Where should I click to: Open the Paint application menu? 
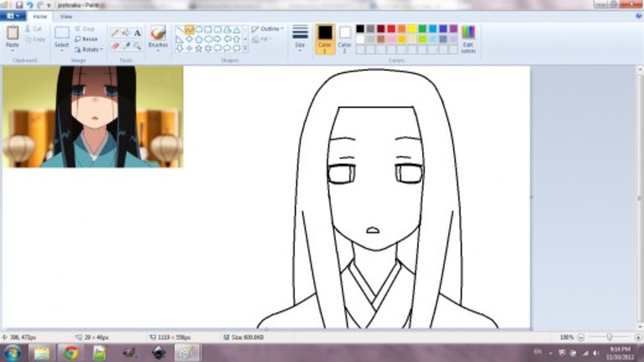point(12,15)
